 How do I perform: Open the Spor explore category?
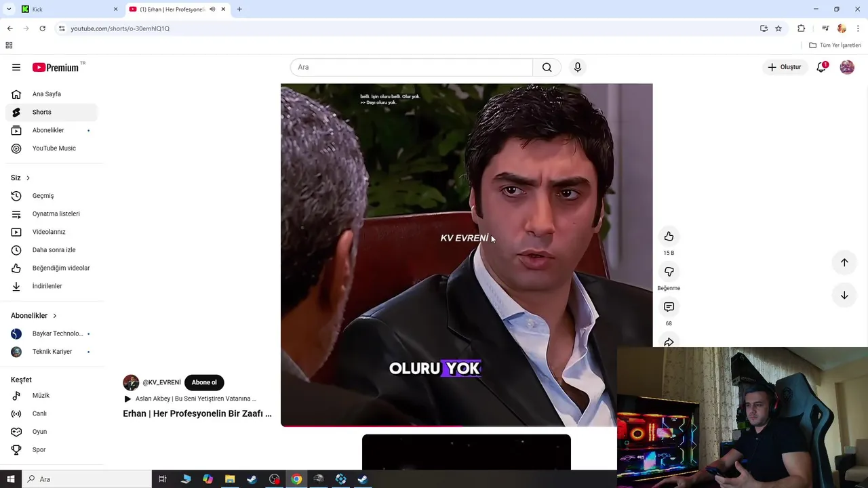(x=52, y=449)
